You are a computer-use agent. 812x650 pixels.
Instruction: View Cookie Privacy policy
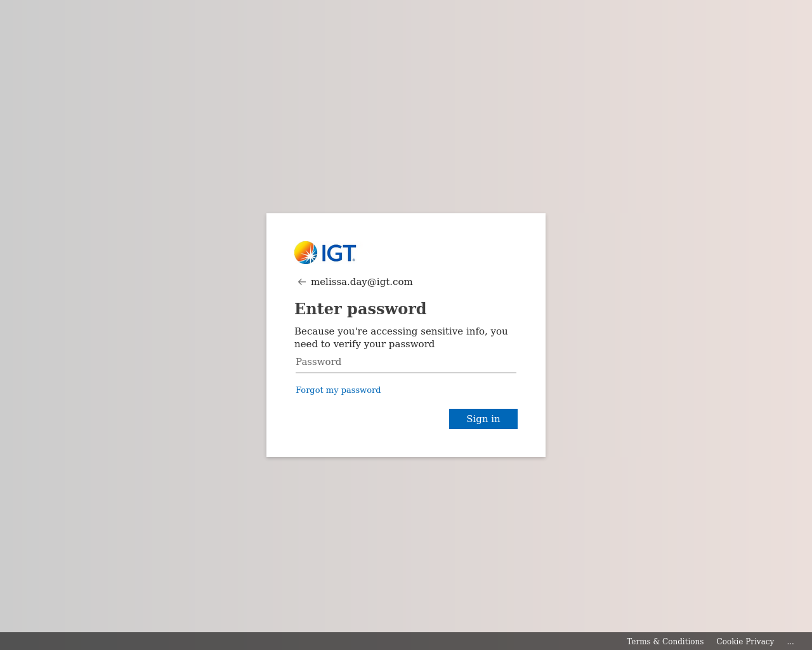pyautogui.click(x=745, y=641)
